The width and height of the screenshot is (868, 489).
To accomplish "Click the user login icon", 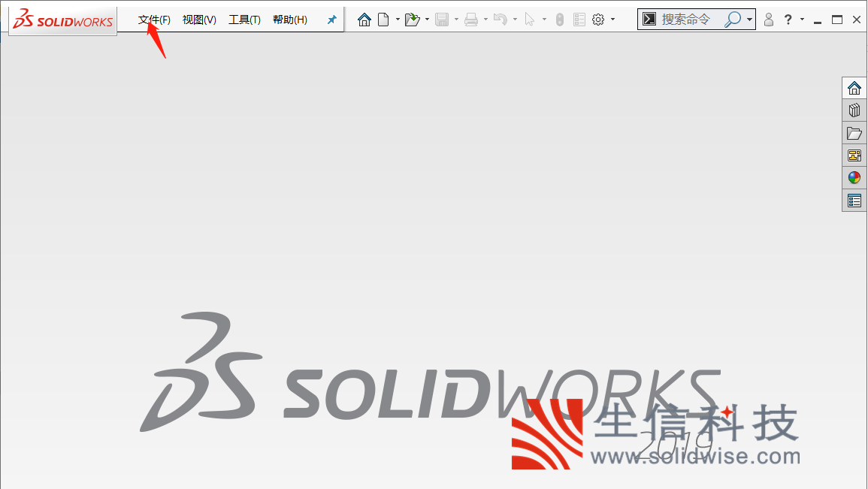I will click(768, 20).
